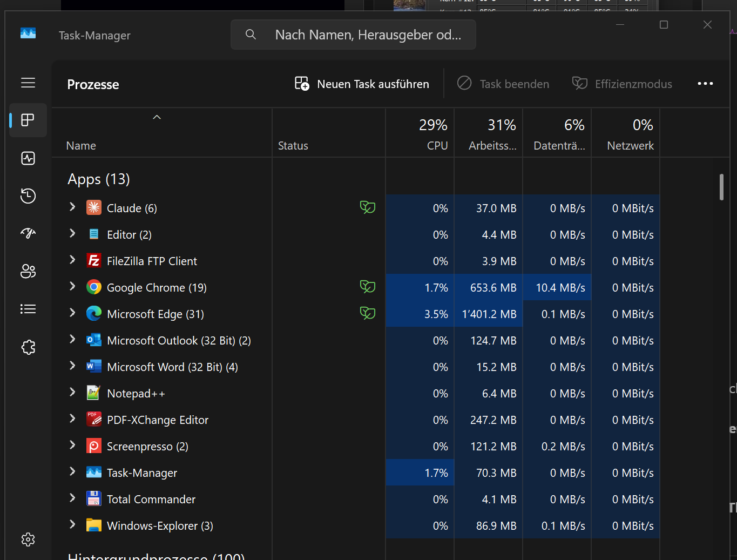Expand the Microsoft Edge (31) group
The image size is (737, 560).
click(x=72, y=313)
